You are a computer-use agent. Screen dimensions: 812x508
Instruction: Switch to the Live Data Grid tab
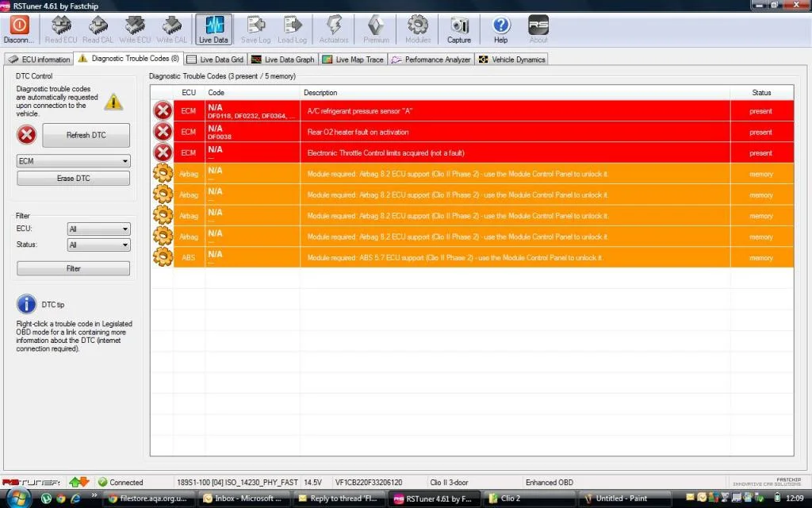[216, 60]
